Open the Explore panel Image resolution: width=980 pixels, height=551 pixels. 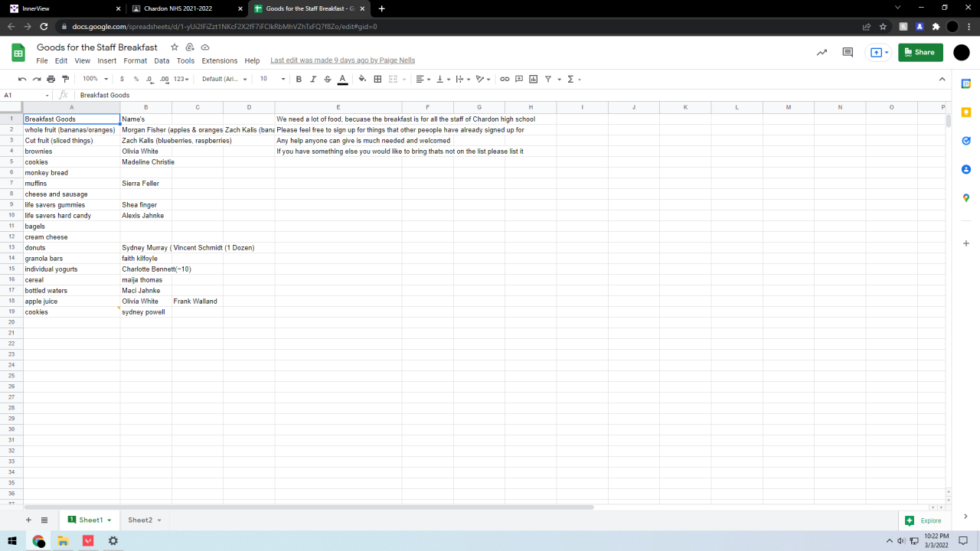click(x=923, y=520)
